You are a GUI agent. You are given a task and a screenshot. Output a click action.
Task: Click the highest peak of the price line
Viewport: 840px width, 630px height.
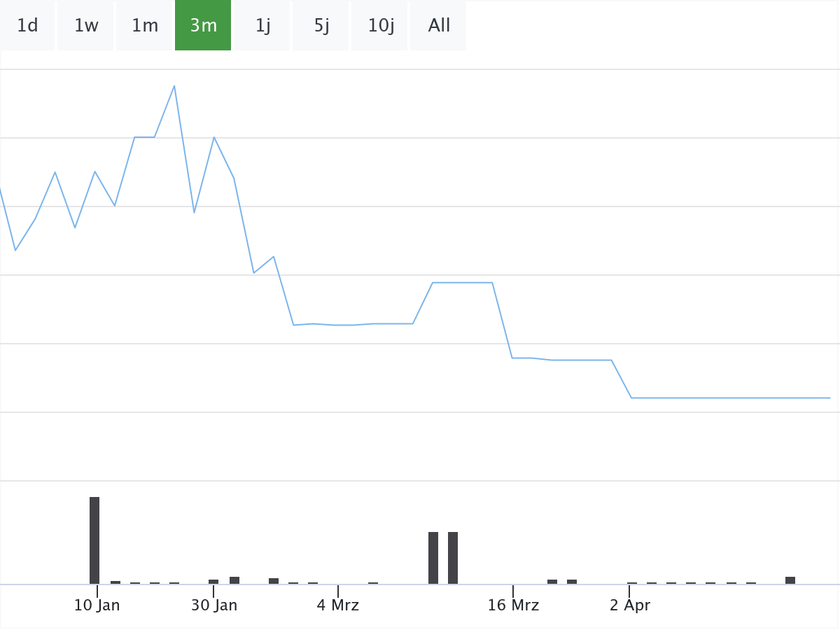tap(174, 86)
